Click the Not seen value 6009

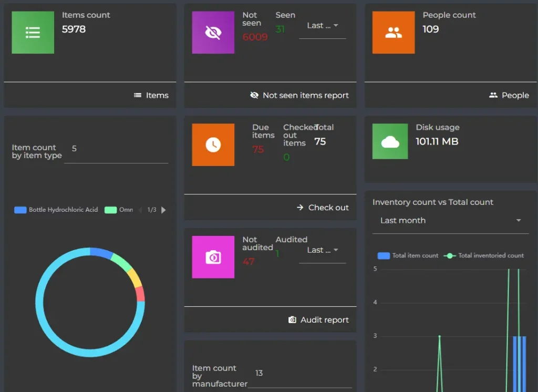255,37
